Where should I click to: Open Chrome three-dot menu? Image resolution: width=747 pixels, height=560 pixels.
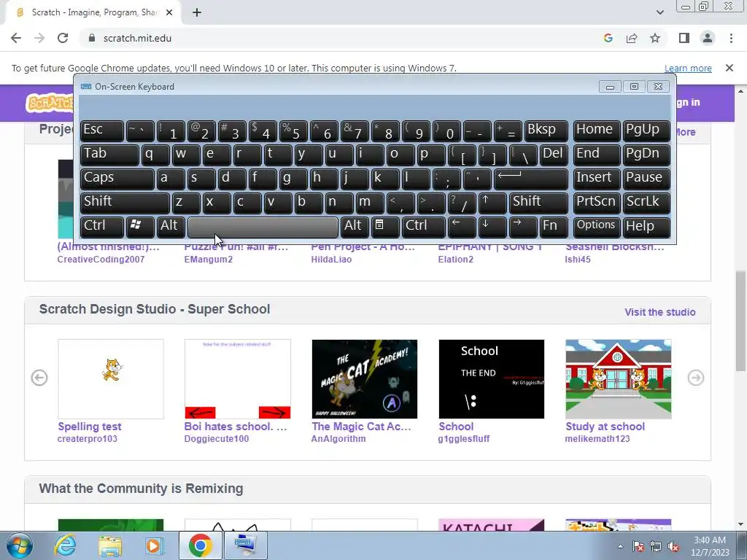[731, 38]
